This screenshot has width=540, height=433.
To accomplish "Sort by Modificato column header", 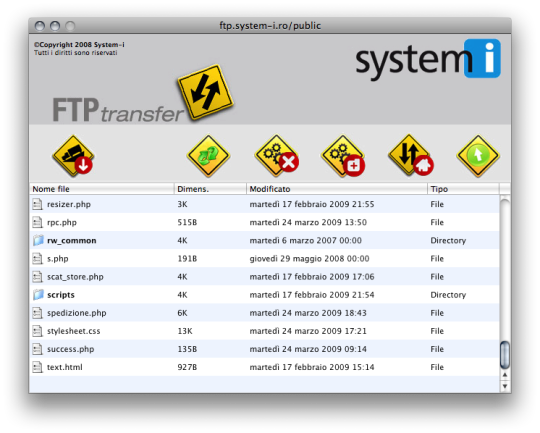I will click(x=337, y=189).
